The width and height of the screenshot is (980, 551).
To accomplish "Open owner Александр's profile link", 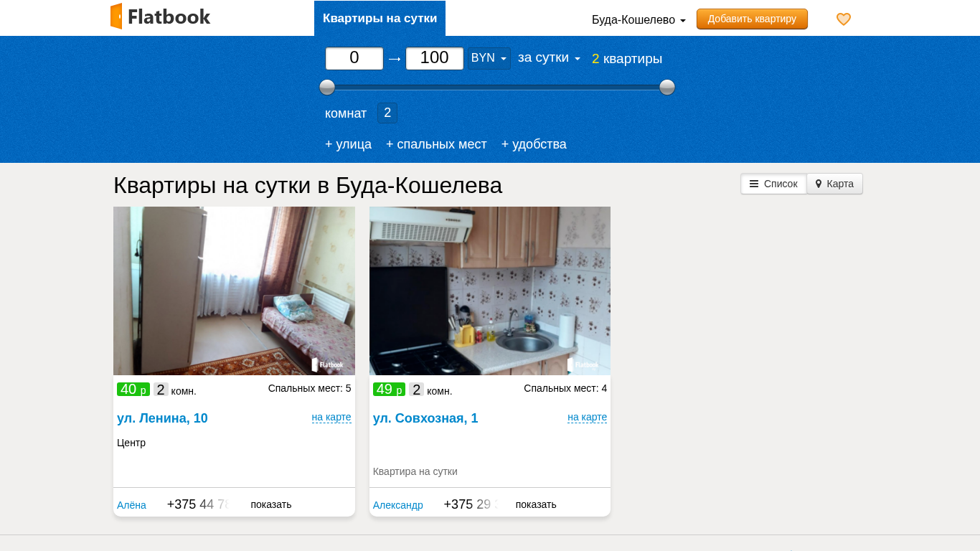I will (x=398, y=505).
